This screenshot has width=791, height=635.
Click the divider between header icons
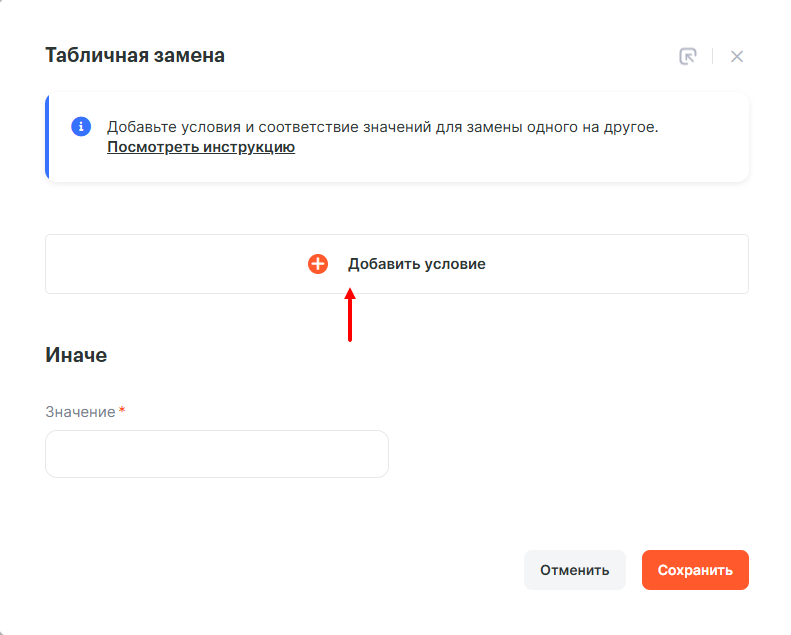coord(713,56)
